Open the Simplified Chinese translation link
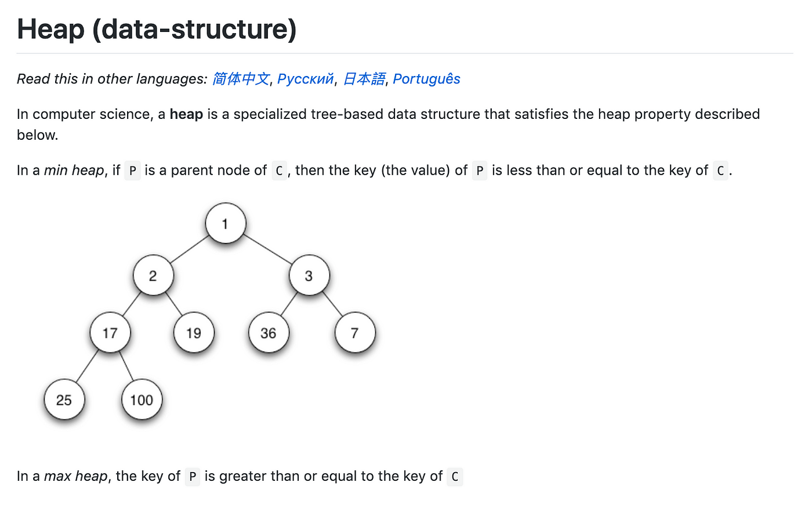 click(241, 79)
